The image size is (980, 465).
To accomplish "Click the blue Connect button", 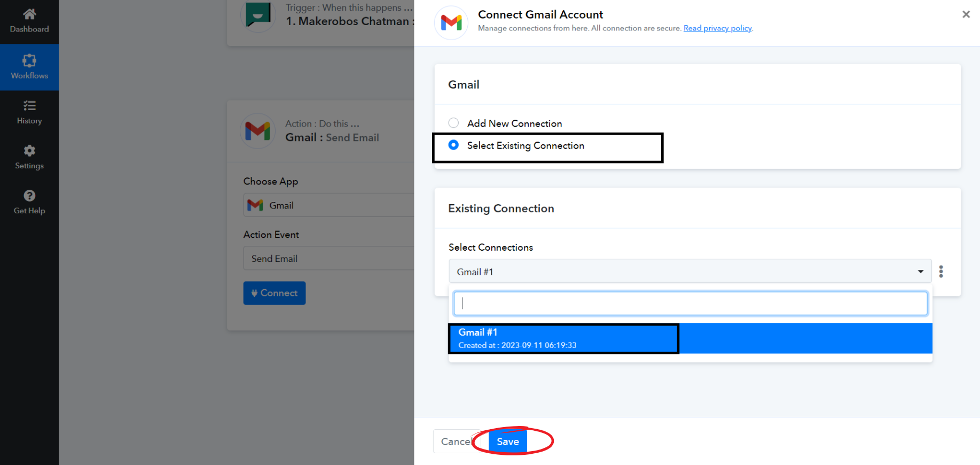I will (275, 293).
